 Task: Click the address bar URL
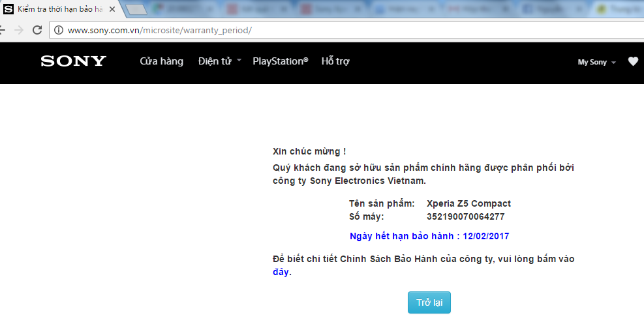(x=160, y=31)
